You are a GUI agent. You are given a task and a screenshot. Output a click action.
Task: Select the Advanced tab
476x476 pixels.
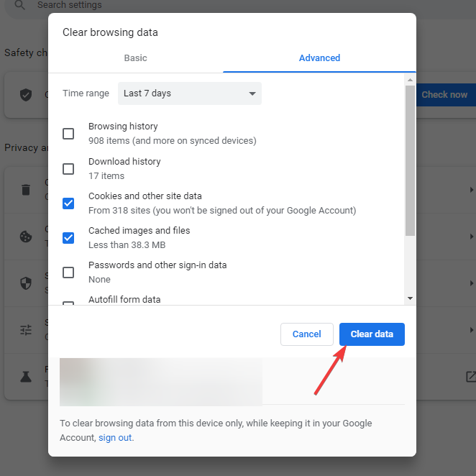(x=319, y=58)
